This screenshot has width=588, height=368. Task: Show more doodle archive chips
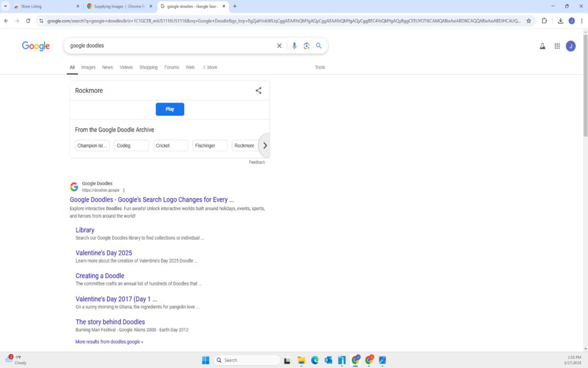(x=265, y=145)
